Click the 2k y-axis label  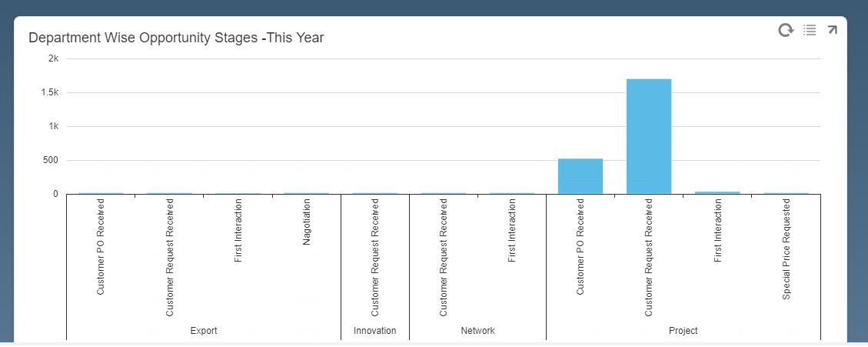[53, 58]
